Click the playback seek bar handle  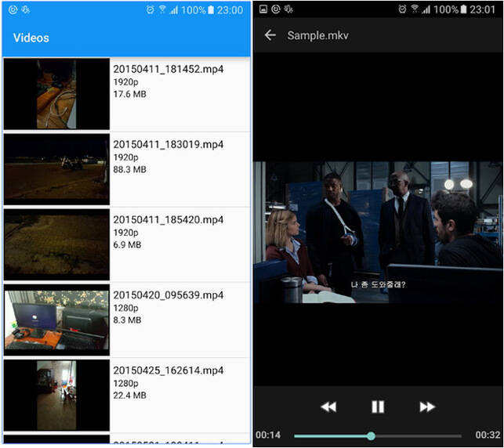(x=371, y=435)
